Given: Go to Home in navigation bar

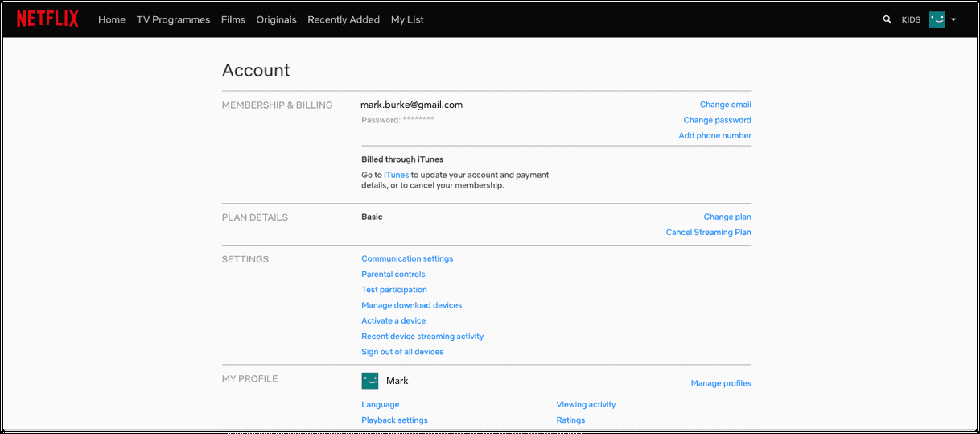Looking at the screenshot, I should click(112, 19).
